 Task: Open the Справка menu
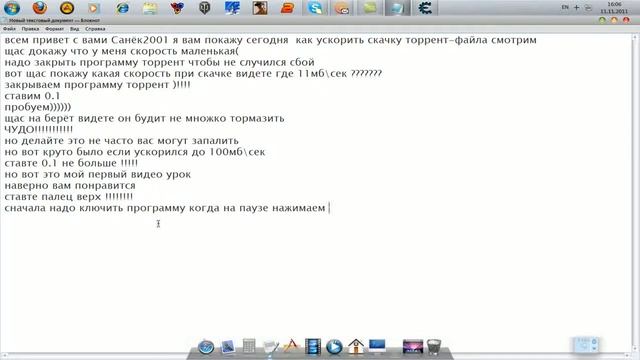[x=95, y=29]
